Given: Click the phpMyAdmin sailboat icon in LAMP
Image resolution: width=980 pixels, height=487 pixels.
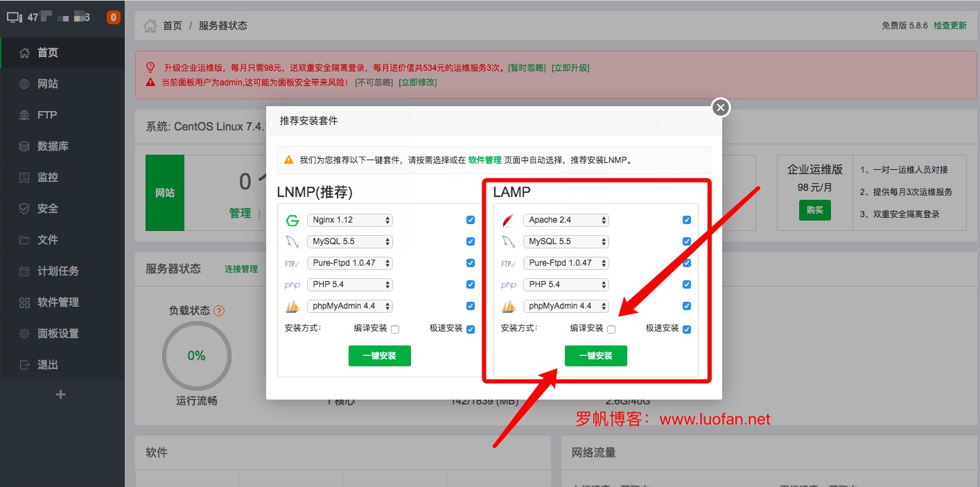Looking at the screenshot, I should pos(509,307).
